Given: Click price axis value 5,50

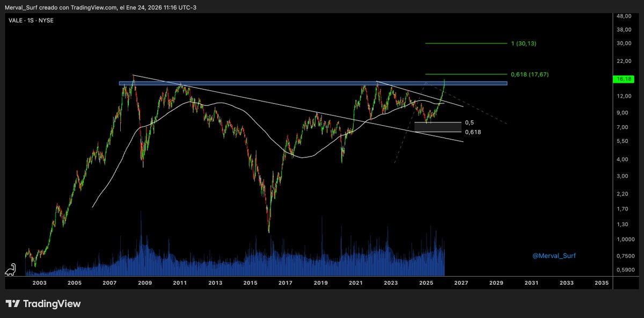Looking at the screenshot, I should [621, 141].
